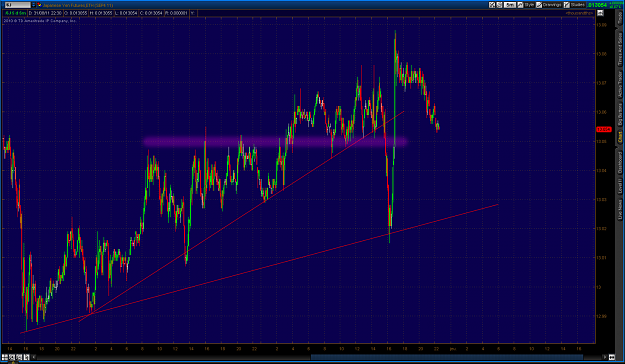This screenshot has width=625, height=364.
Task: Click the high price H: 0.013055 field
Action: (101, 13)
